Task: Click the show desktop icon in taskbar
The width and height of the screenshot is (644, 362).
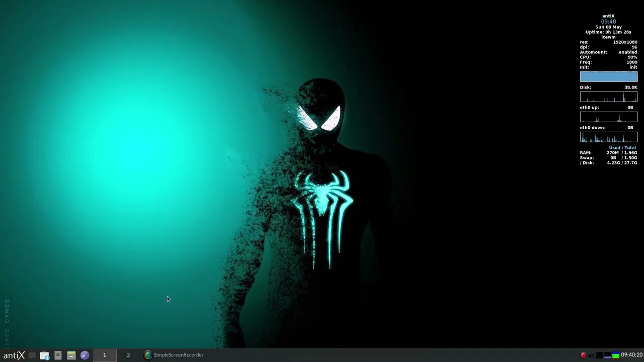Action: point(32,355)
